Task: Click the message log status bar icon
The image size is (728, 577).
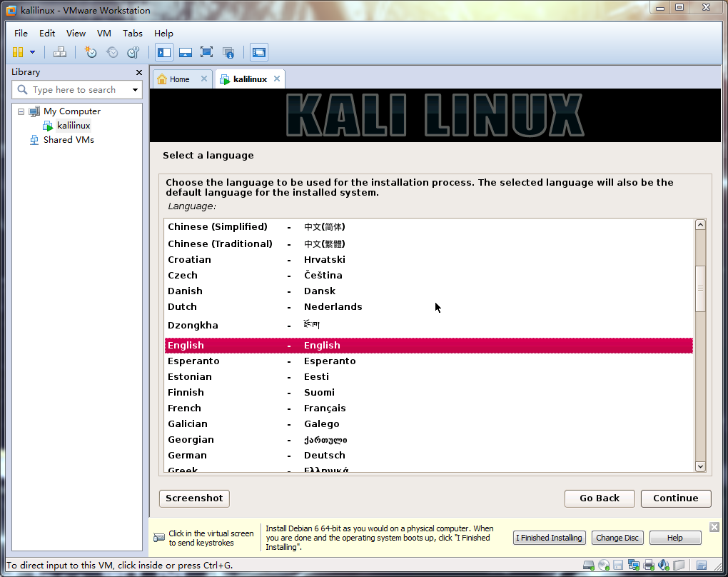Action: 702,566
